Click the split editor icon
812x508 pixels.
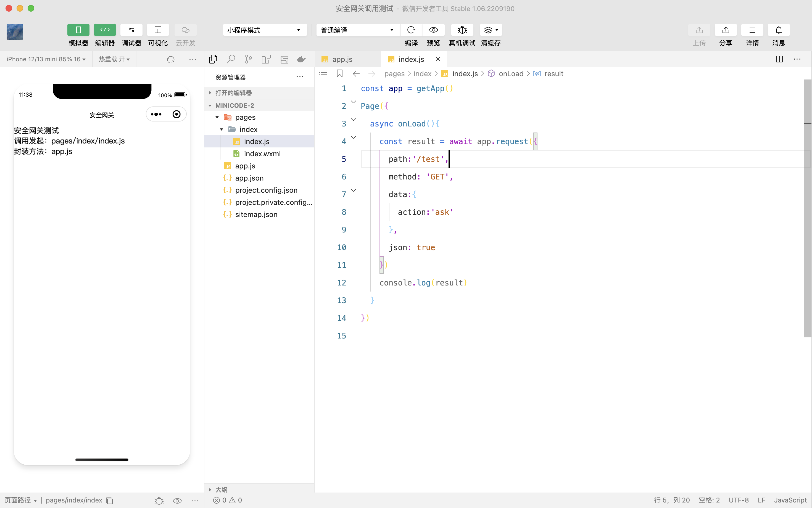(x=779, y=59)
